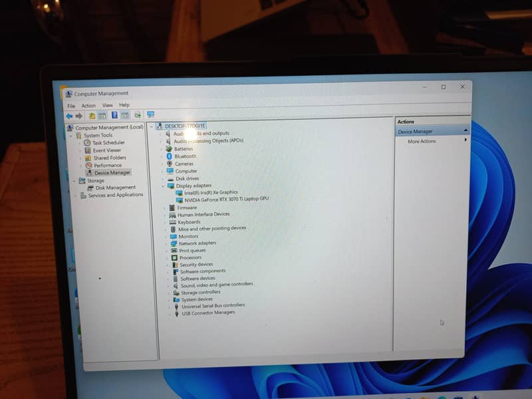Expand the Firmware category arrow
The width and height of the screenshot is (532, 399).
[x=165, y=208]
